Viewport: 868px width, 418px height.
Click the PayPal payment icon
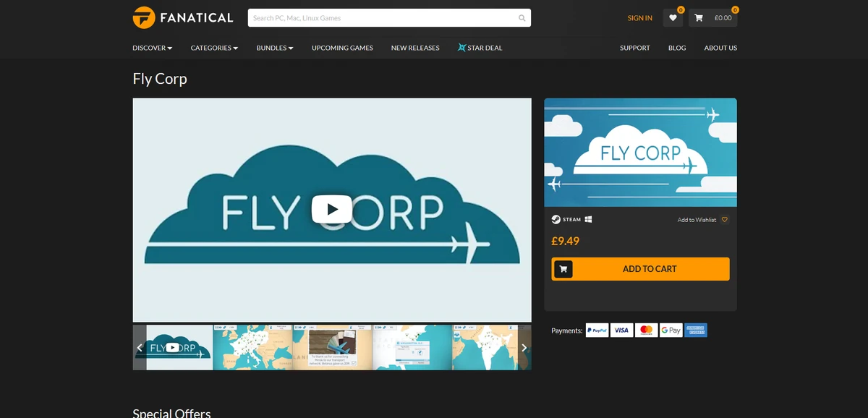coord(597,330)
